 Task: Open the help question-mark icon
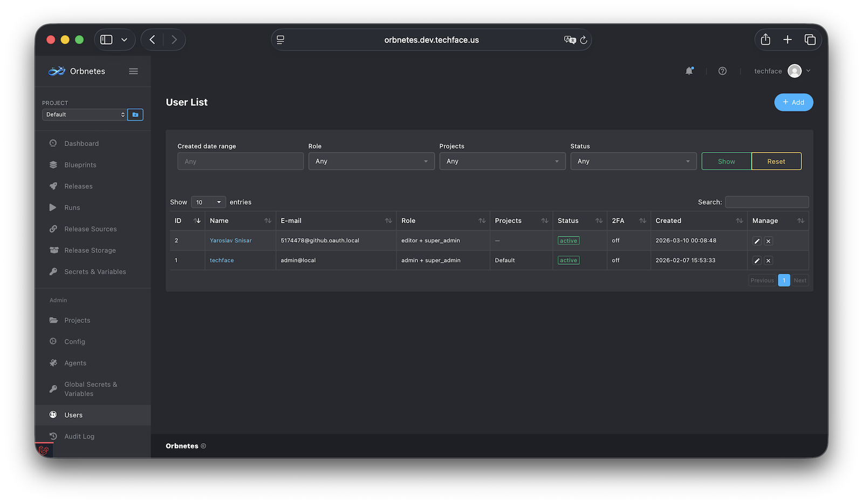(x=722, y=71)
